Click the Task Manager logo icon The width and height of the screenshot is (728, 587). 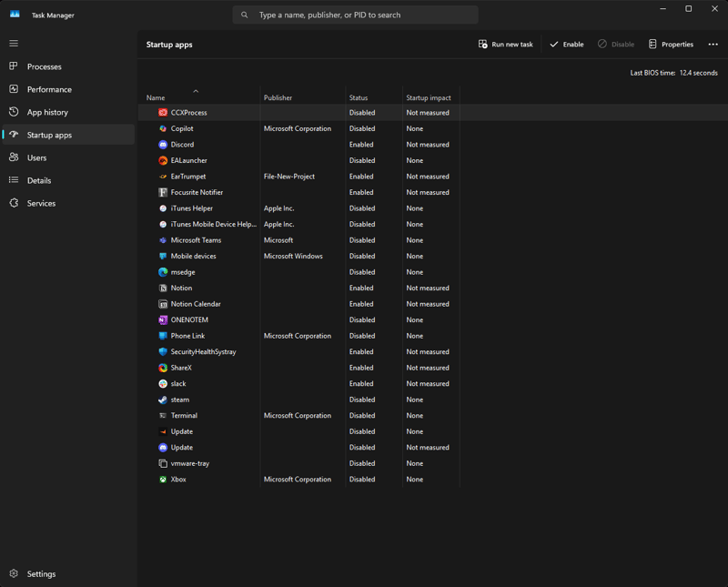pos(15,15)
